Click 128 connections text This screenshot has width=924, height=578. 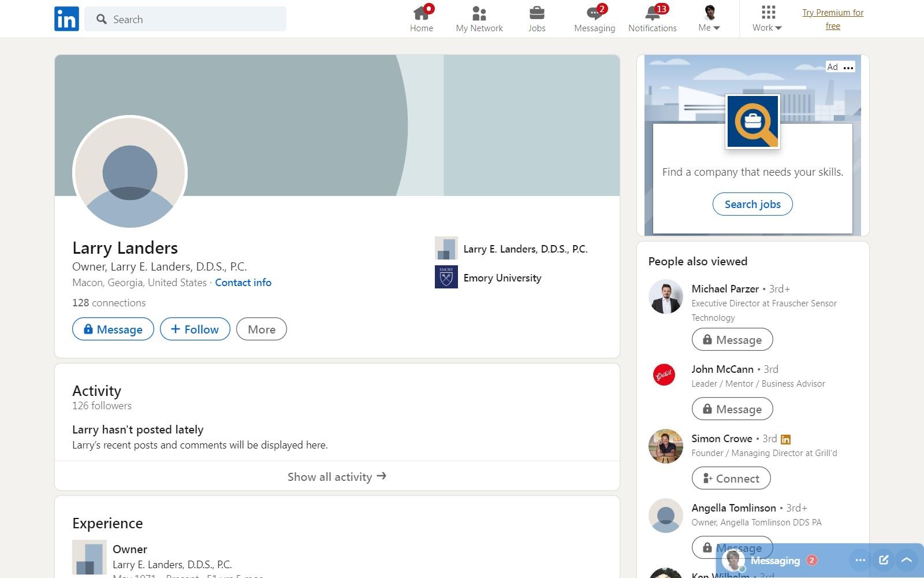click(109, 303)
